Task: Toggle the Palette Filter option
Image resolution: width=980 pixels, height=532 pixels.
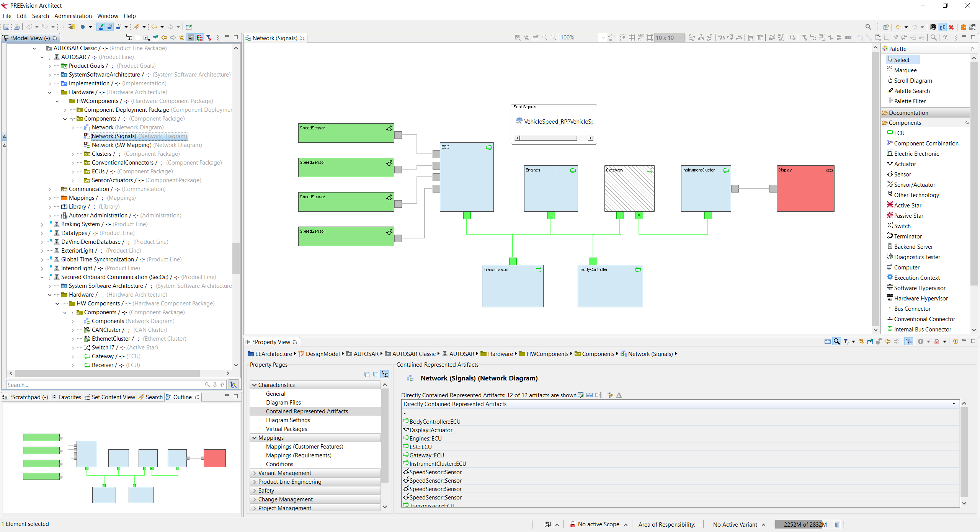Action: point(906,101)
